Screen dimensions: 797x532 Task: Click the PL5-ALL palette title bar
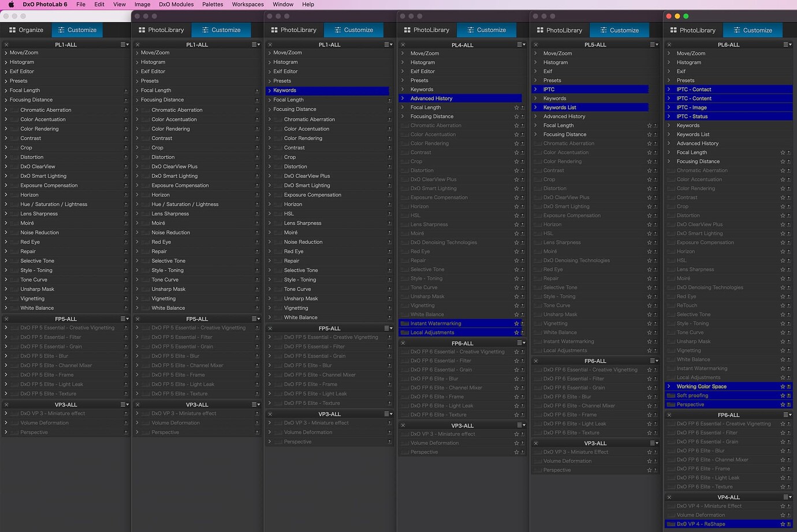tap(595, 44)
